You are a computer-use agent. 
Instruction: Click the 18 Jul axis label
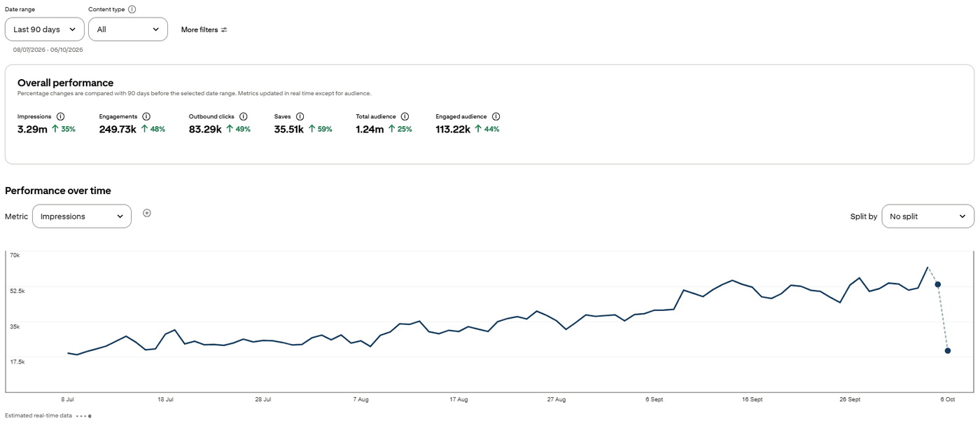(x=165, y=399)
